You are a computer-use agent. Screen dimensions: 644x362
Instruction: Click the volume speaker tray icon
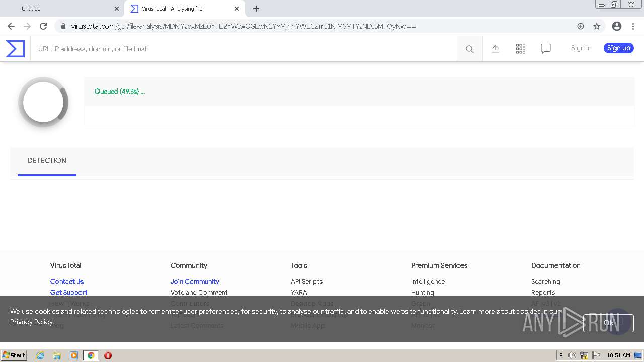tap(572, 355)
